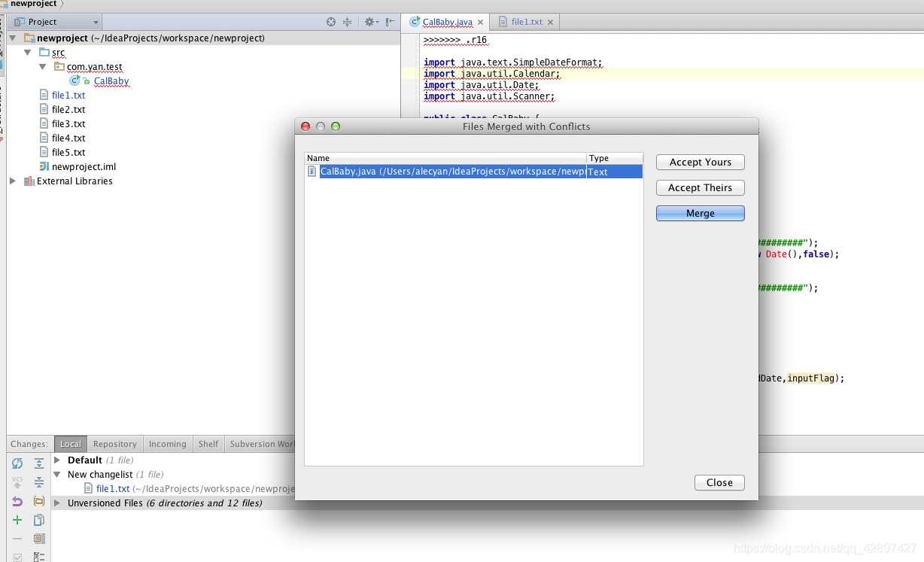
Task: Click Collapse All icon in Changes
Action: point(39,482)
